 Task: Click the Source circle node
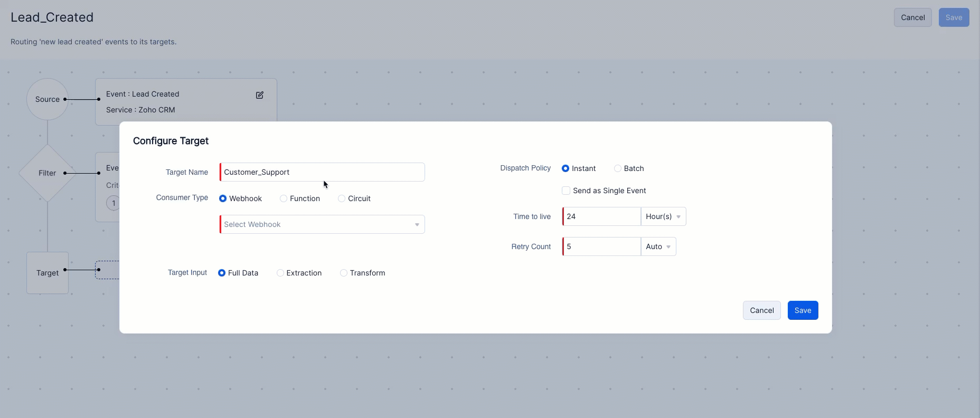click(x=48, y=99)
